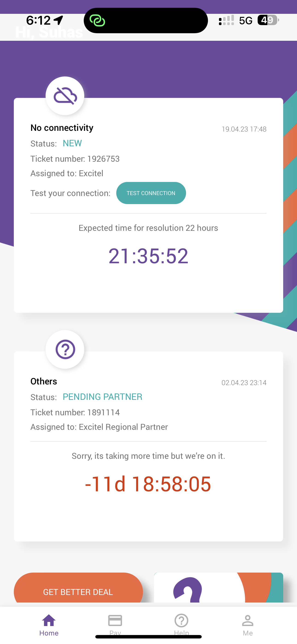The width and height of the screenshot is (297, 644).
Task: Tap the question mark icon above Others
Action: (x=65, y=349)
